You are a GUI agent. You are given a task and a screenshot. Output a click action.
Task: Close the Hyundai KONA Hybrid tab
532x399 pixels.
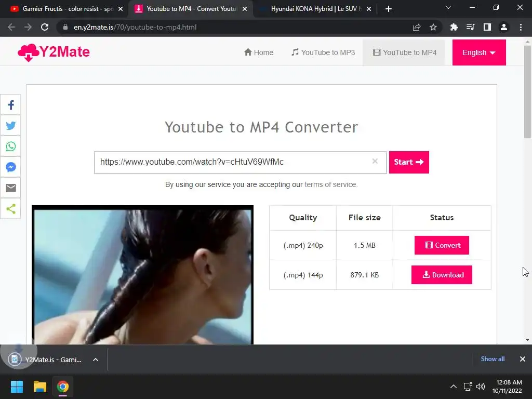(369, 9)
